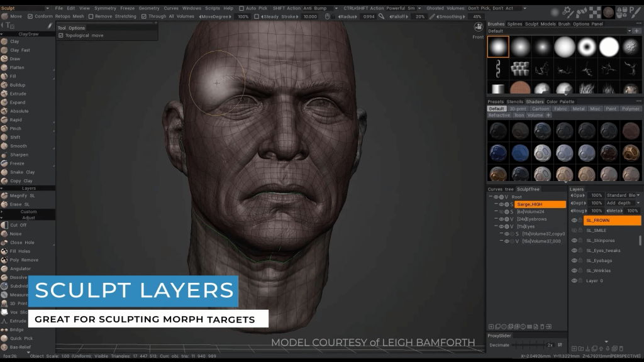Screen dimensions: 644x362
Task: Select the Metal shader category
Action: (x=579, y=109)
